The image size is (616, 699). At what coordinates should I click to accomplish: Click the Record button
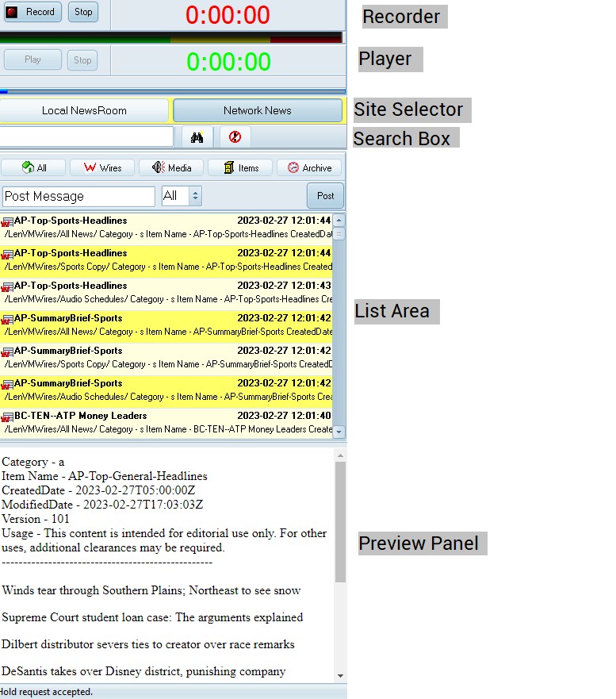pos(32,12)
